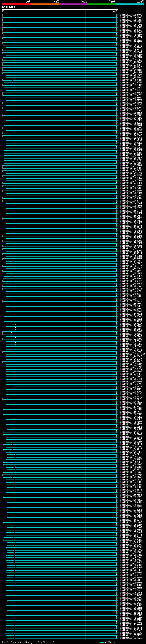Select the UniRef100_C0KJL1 hit
The height and width of the screenshot is (644, 146).
tap(131, 417)
